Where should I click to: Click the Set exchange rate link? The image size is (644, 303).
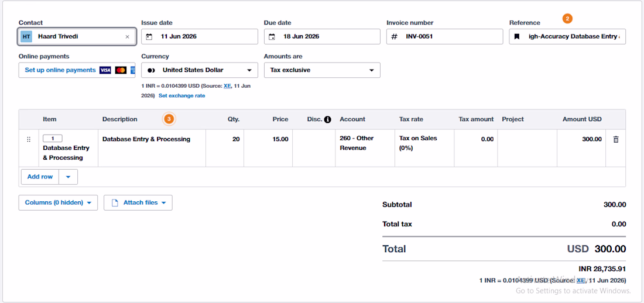pyautogui.click(x=181, y=96)
